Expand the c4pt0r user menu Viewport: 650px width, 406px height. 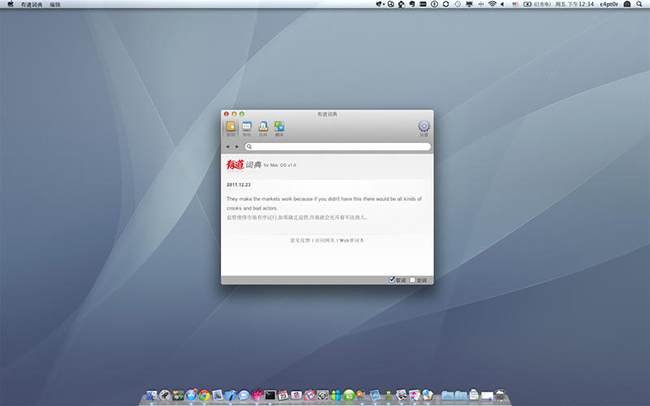(611, 5)
